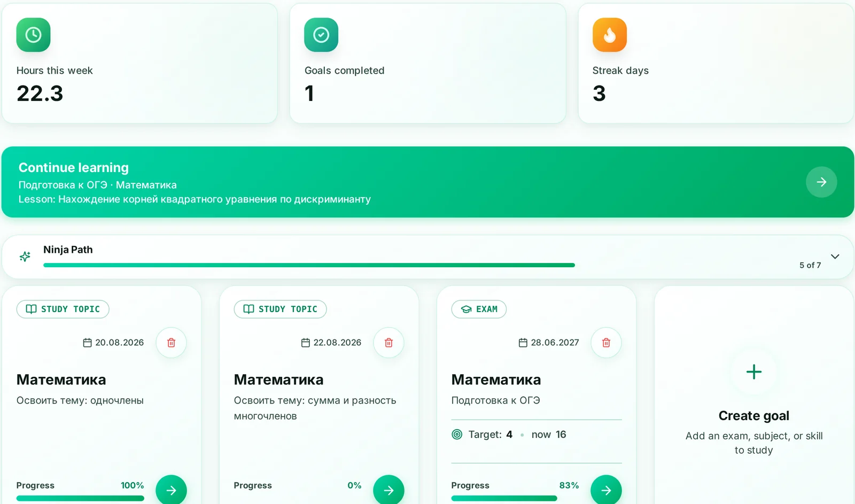The image size is (855, 504).
Task: Click the Create goal heading
Action: [x=754, y=416]
